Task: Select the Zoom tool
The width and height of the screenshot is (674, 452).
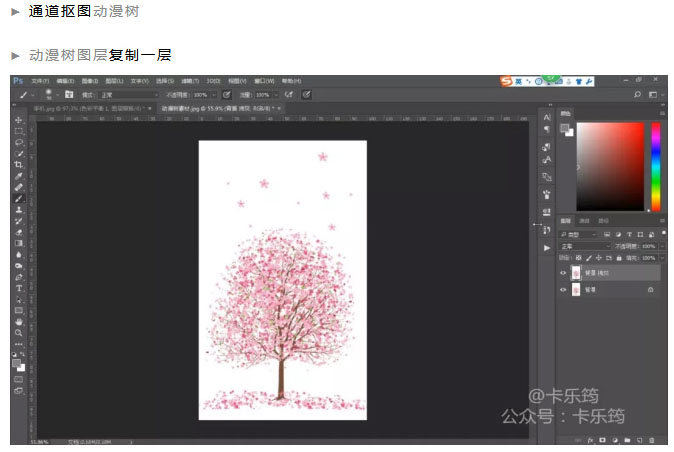Action: [19, 333]
